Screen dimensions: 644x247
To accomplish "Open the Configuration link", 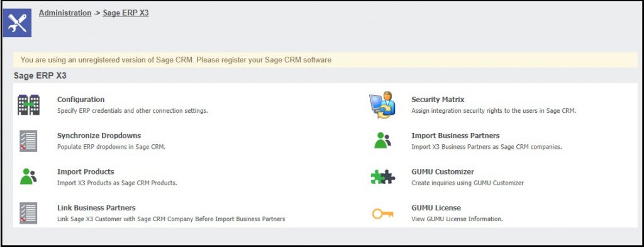I will (81, 100).
